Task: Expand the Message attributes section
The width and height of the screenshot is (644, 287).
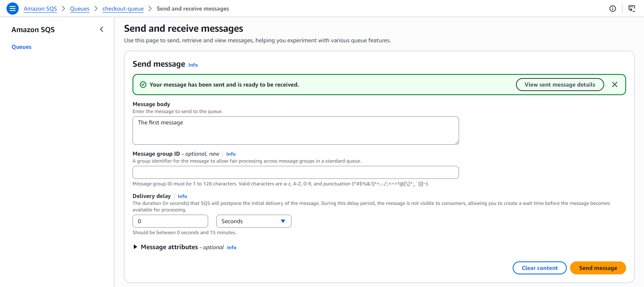Action: coord(135,247)
